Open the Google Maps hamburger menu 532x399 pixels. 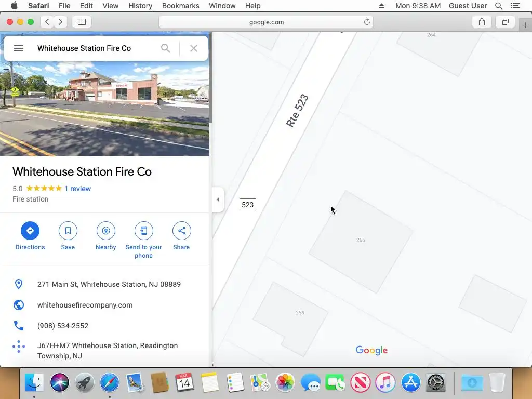[19, 48]
